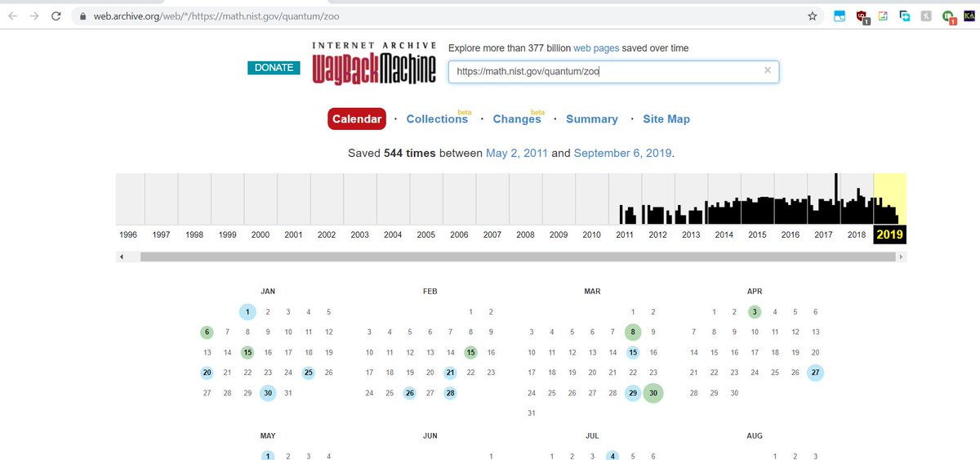The image size is (980, 460).
Task: Click the colorful picture extension icon
Action: click(x=883, y=16)
